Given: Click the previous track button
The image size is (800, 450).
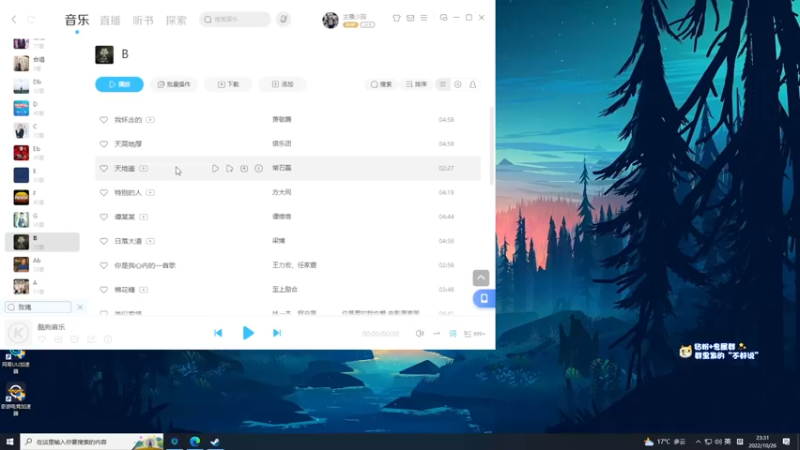Looking at the screenshot, I should coord(218,333).
